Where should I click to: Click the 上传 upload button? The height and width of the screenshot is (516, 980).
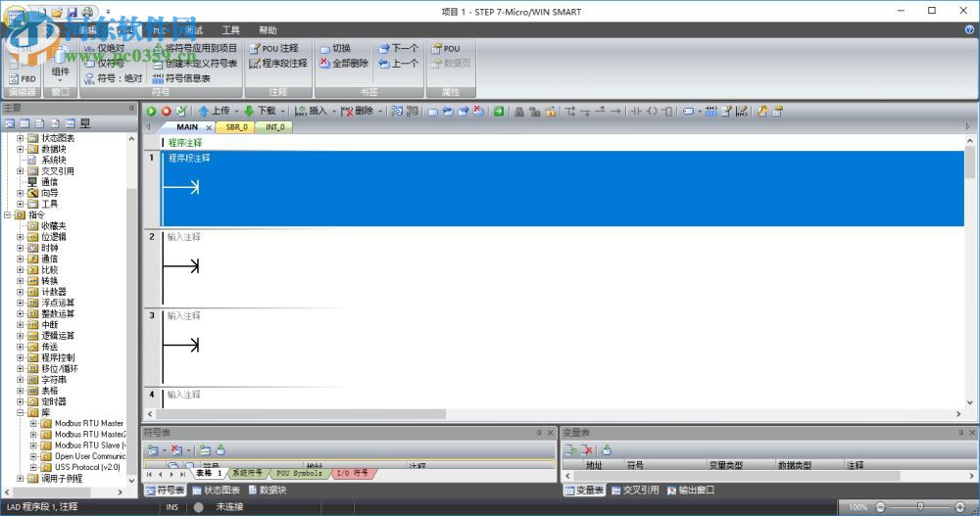(x=214, y=112)
